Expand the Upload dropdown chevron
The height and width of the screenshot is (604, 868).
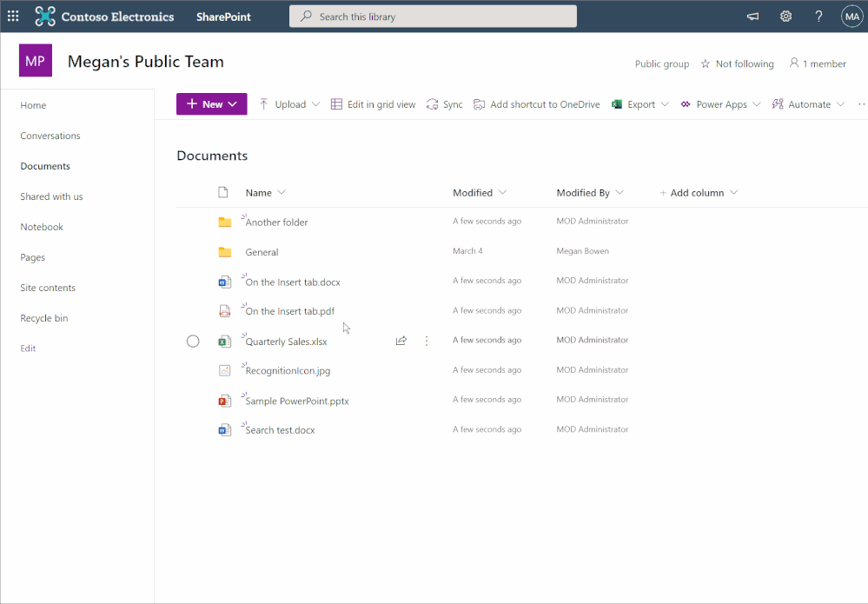[315, 104]
